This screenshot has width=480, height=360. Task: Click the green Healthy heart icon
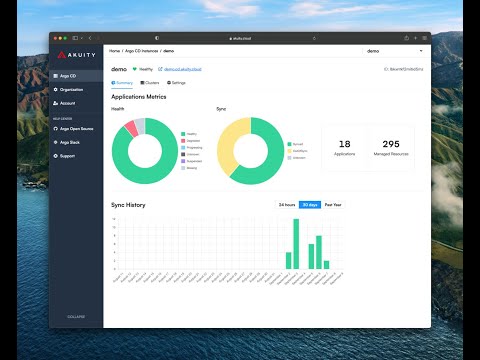[135, 69]
